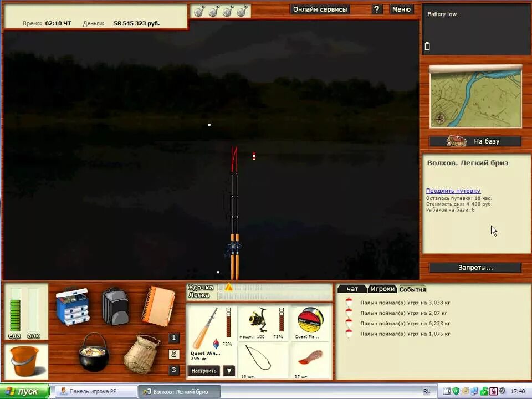Click the text Рыбаков на базе: 8
This screenshot has width=532, height=399.
point(450,209)
